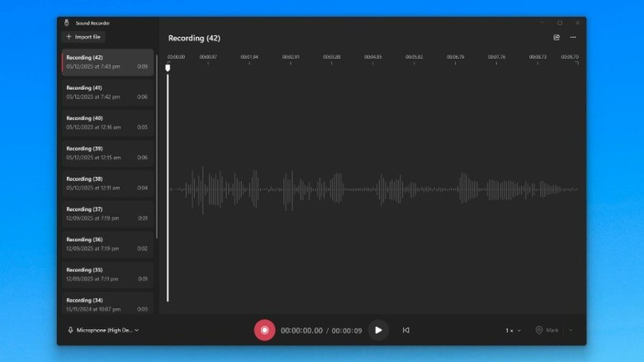This screenshot has width=644, height=362.
Task: Expand the arrow next to the Mark button
Action: 570,330
